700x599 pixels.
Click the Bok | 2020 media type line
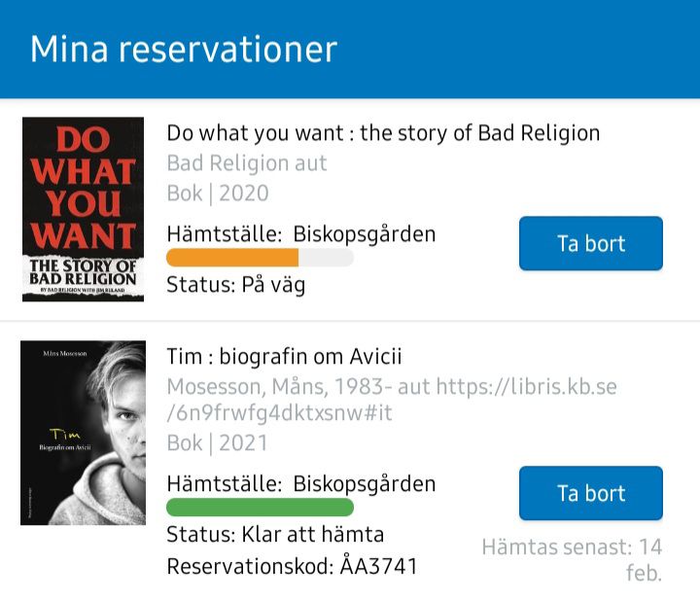(x=217, y=193)
